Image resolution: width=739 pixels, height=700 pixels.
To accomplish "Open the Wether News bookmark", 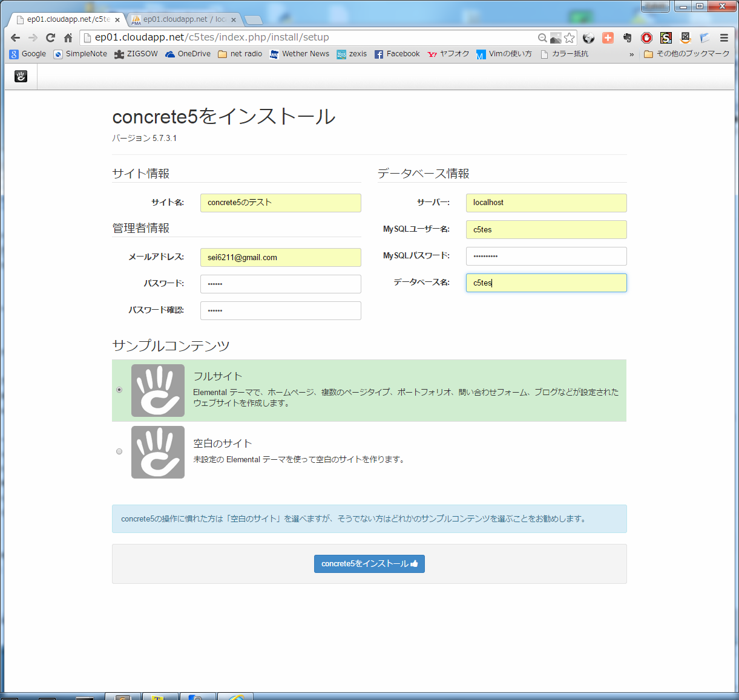I will pos(300,54).
